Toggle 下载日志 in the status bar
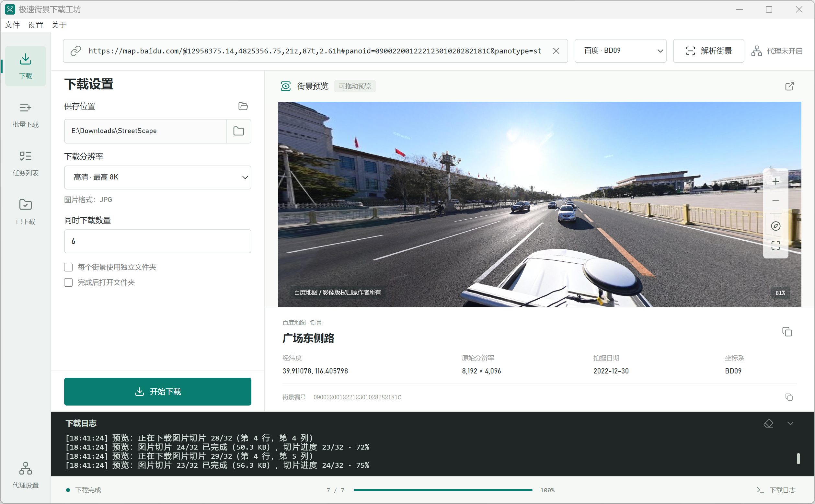This screenshot has width=815, height=504. pyautogui.click(x=776, y=490)
